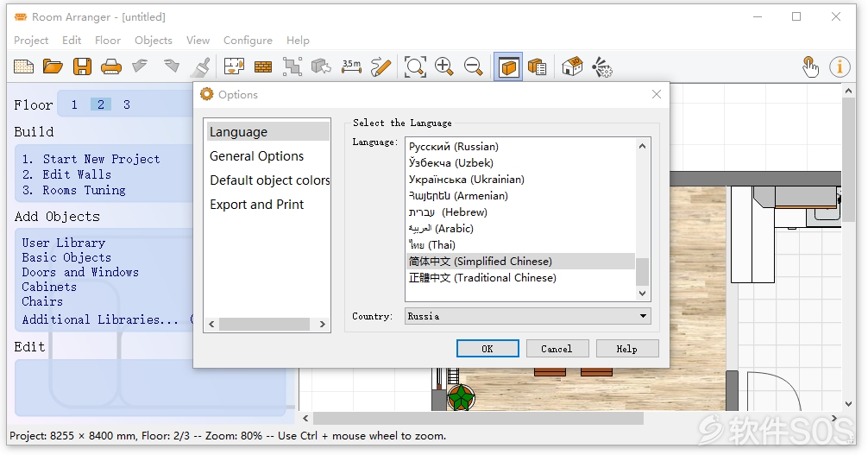This screenshot has height=455, width=868.
Task: Select General Options category
Action: point(268,156)
